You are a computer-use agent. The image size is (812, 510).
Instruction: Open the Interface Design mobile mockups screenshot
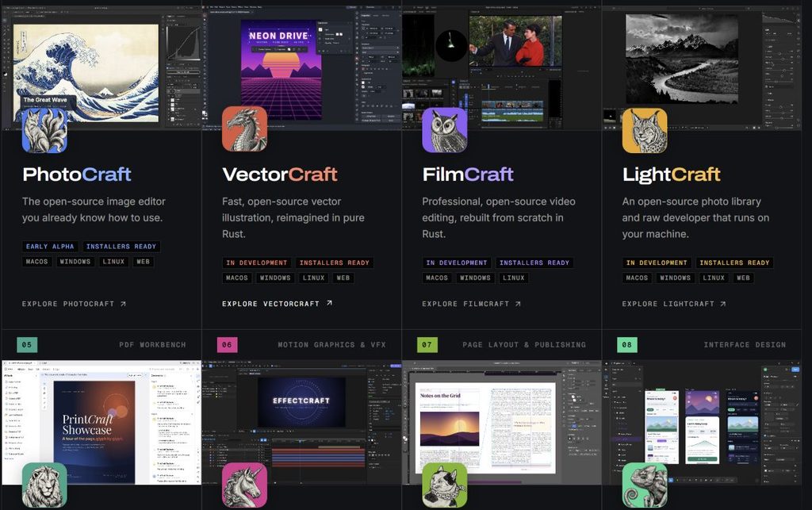click(702, 423)
